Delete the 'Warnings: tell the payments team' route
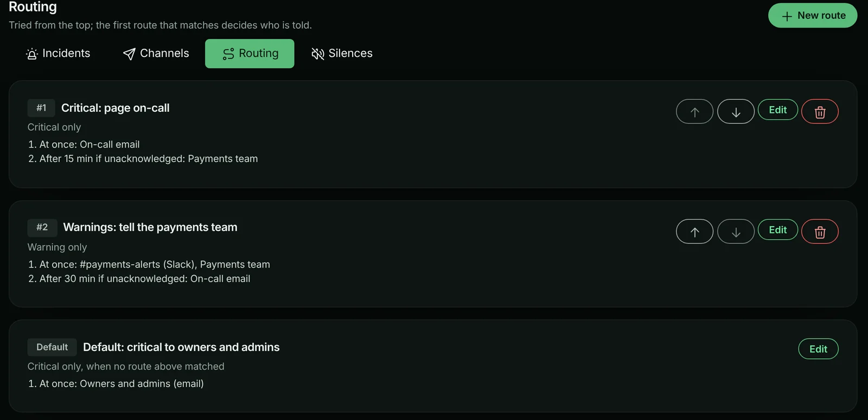This screenshot has height=420, width=868. point(820,232)
